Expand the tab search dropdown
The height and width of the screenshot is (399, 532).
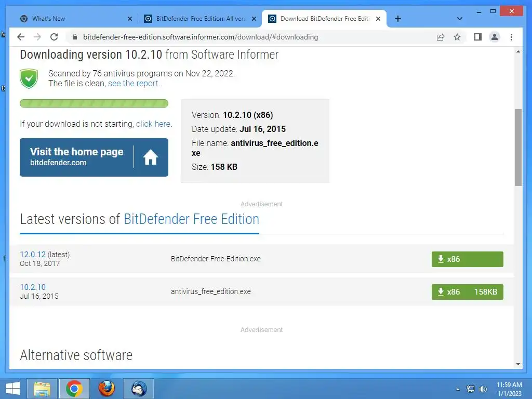click(460, 19)
